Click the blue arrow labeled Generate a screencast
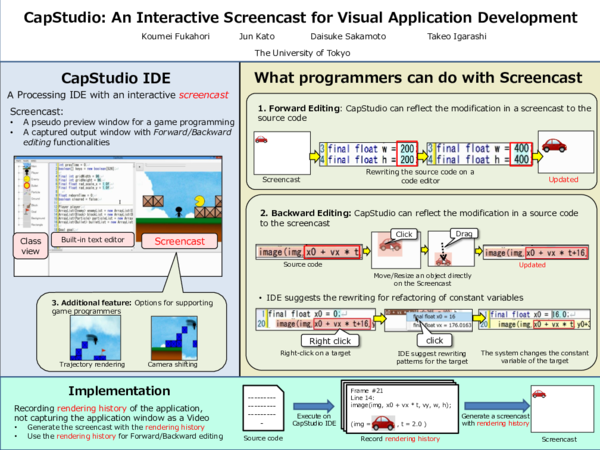 [x=497, y=406]
